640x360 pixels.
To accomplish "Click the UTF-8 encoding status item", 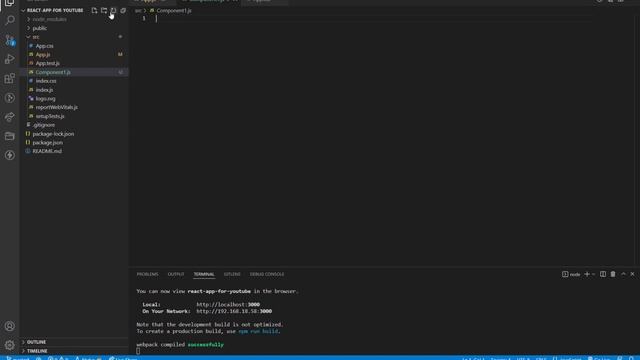I will tap(523, 358).
